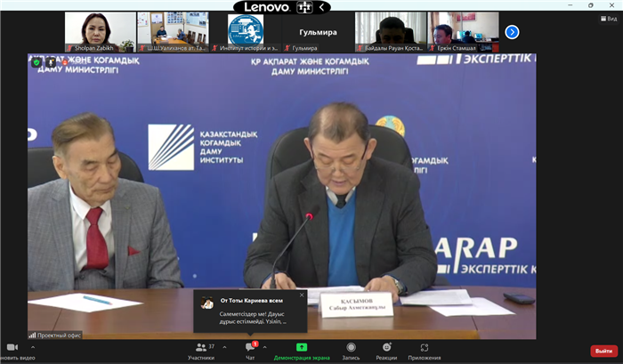Select Еркін Стамшал's video thumbnail
The width and height of the screenshot is (623, 364).
pos(463,32)
